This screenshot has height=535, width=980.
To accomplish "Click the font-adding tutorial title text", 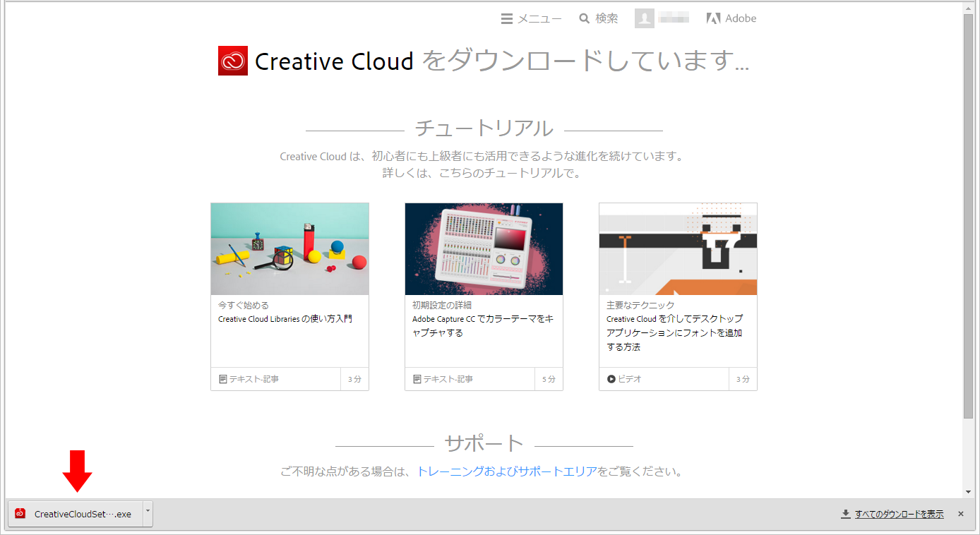I will [675, 333].
